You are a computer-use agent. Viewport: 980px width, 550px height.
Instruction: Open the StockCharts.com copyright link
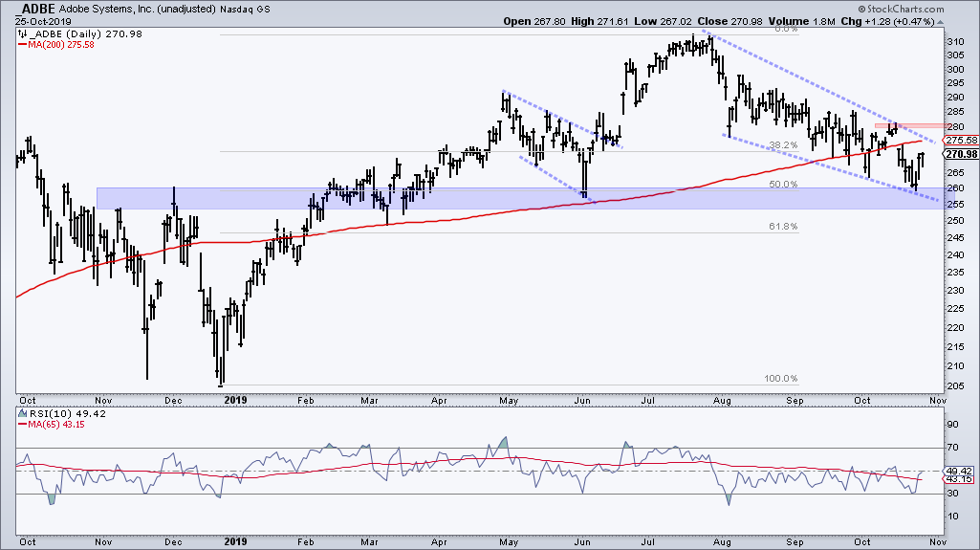coord(901,9)
